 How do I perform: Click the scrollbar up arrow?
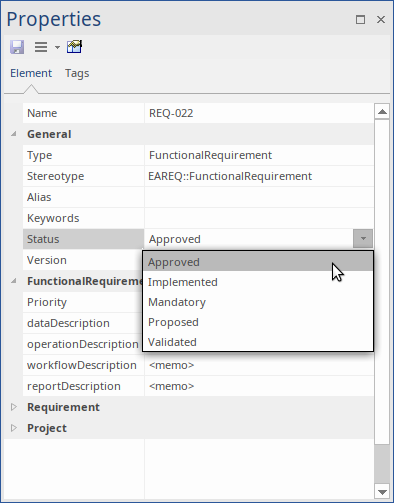(x=382, y=111)
